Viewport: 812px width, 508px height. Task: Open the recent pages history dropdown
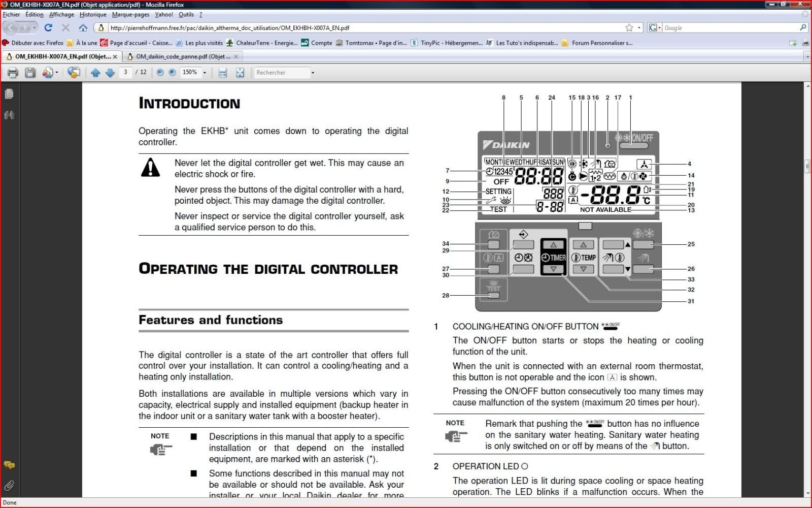click(x=35, y=28)
